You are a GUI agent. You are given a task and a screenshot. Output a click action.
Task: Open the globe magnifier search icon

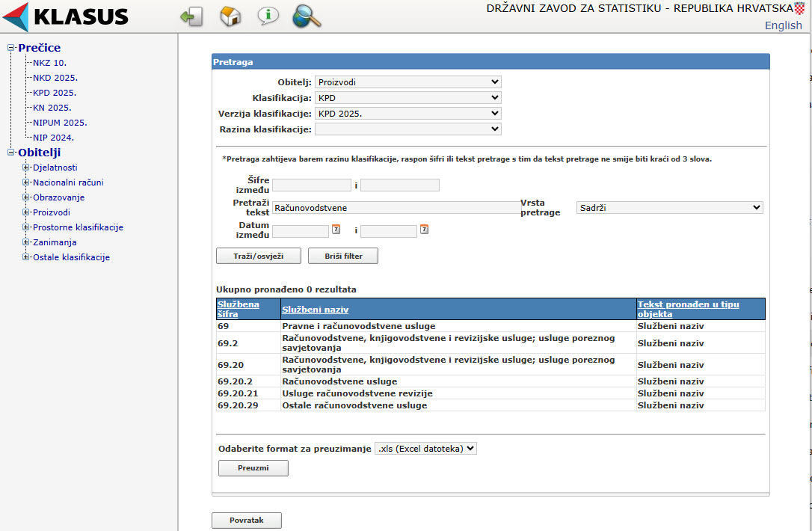pos(306,16)
